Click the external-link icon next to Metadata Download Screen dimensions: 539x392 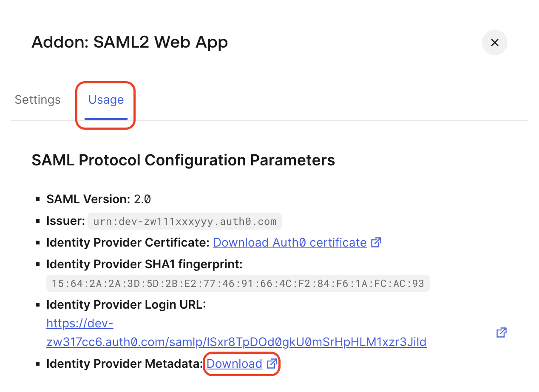(271, 364)
